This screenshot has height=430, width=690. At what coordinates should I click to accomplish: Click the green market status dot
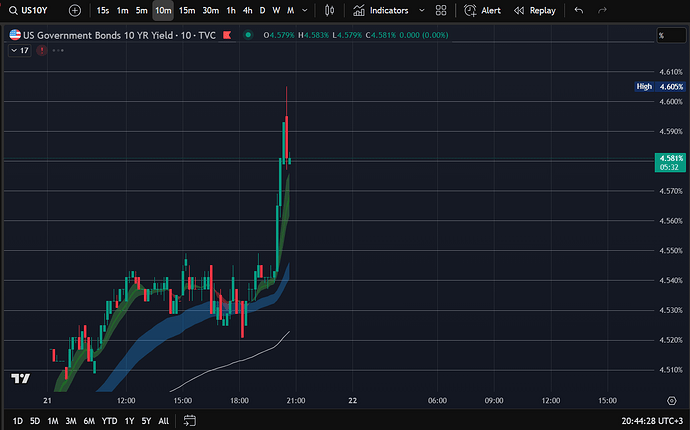pos(248,35)
